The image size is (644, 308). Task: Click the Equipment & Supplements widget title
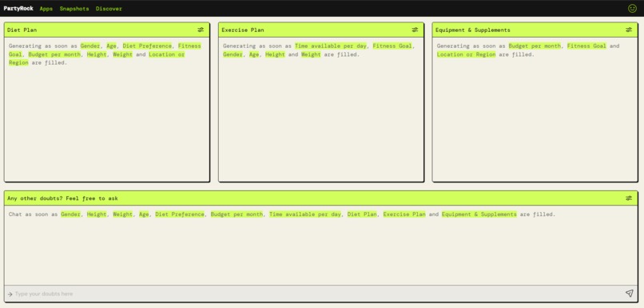click(473, 30)
